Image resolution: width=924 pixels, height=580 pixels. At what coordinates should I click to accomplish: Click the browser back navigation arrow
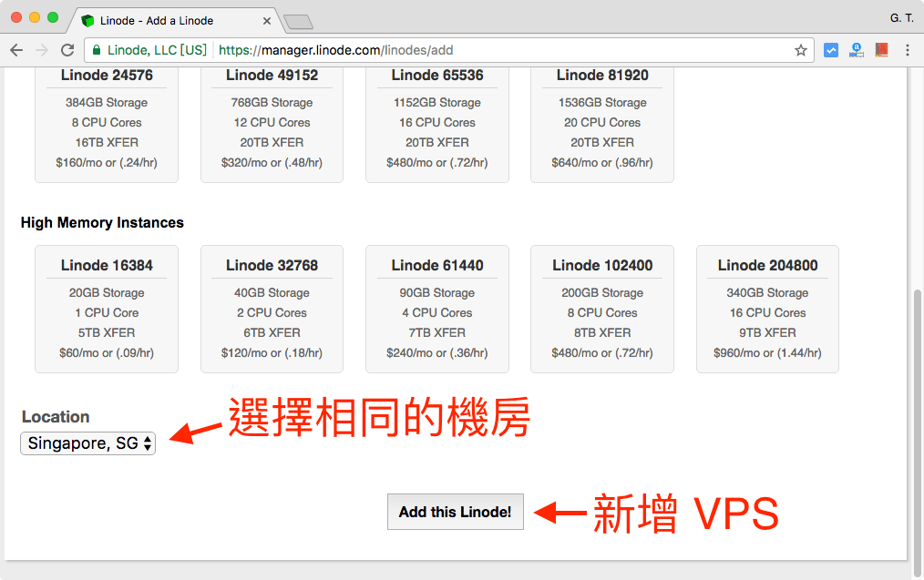(16, 50)
